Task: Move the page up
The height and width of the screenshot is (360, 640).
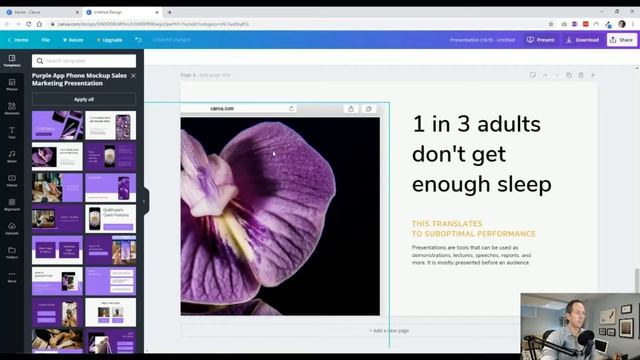Action: [x=544, y=75]
